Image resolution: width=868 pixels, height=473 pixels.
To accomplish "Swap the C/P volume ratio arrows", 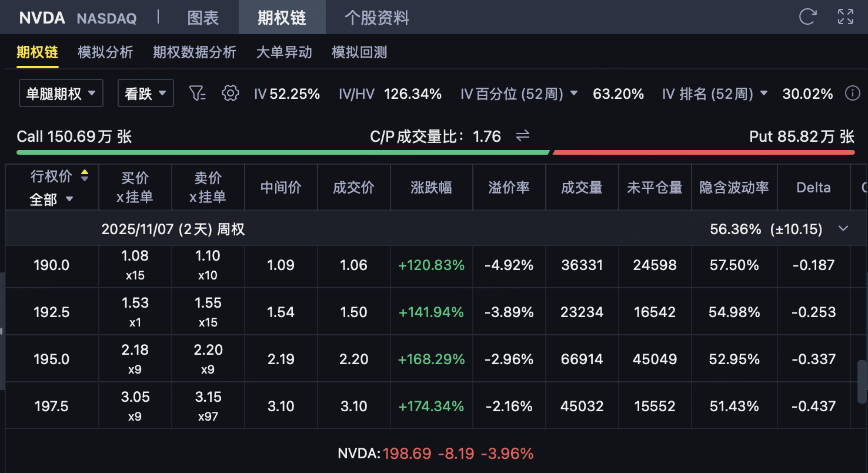I will [523, 136].
